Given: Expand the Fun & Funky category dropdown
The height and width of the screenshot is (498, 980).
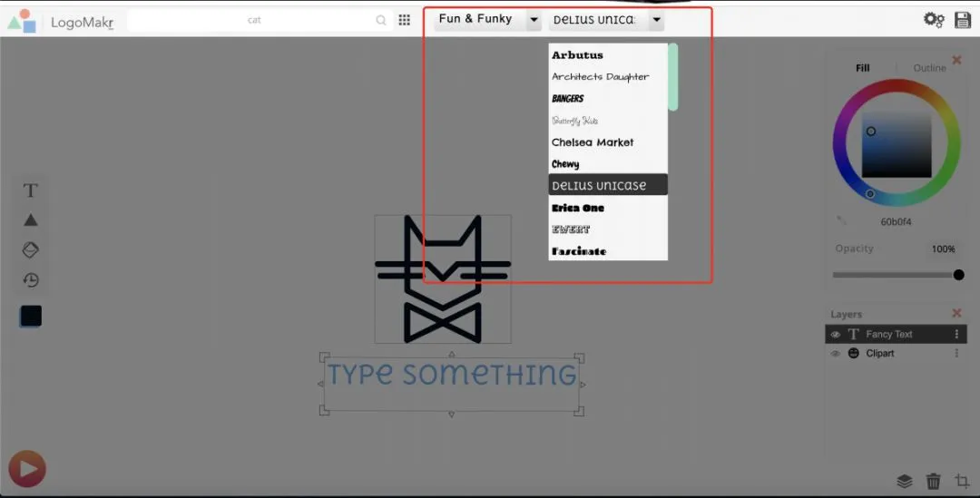Looking at the screenshot, I should (534, 19).
